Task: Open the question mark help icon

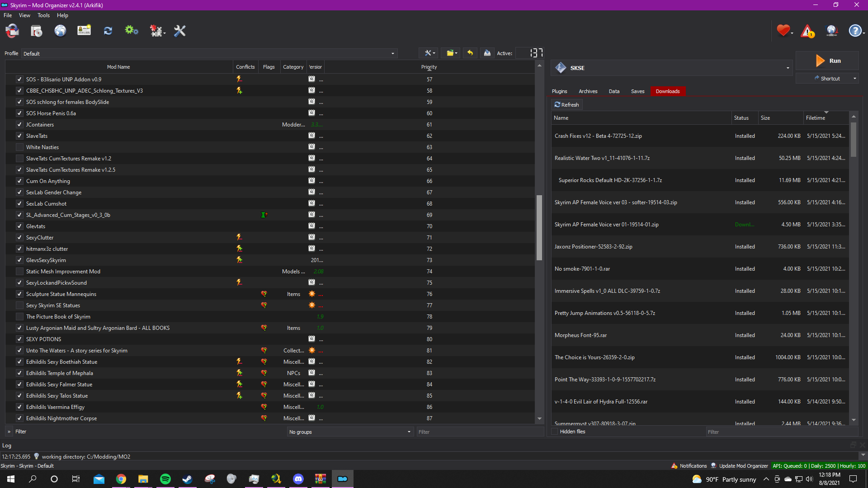Action: tap(855, 31)
